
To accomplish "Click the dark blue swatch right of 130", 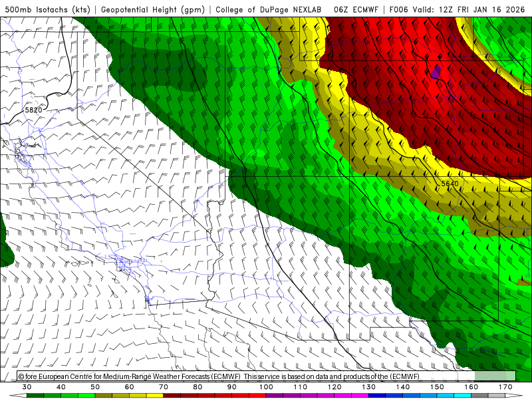I will click(377, 396).
